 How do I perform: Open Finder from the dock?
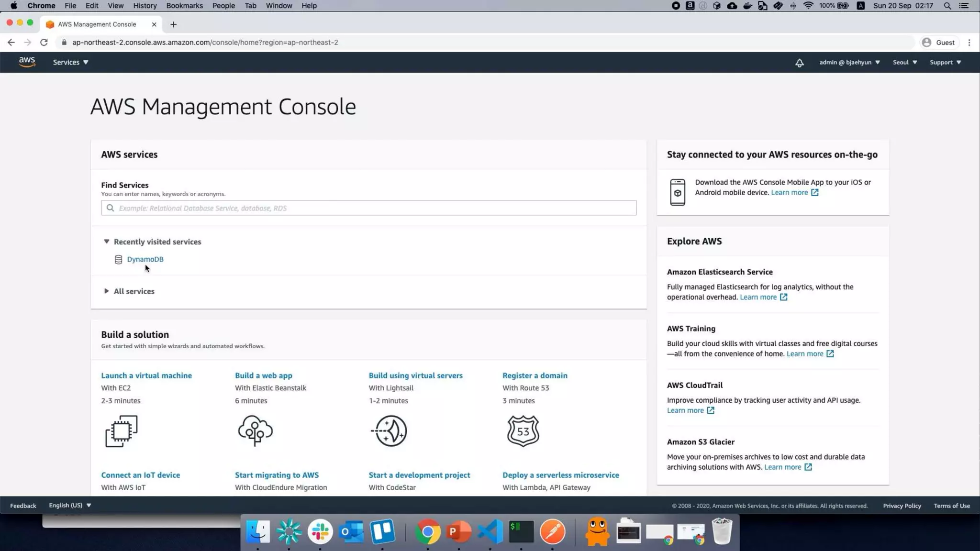[x=258, y=531]
